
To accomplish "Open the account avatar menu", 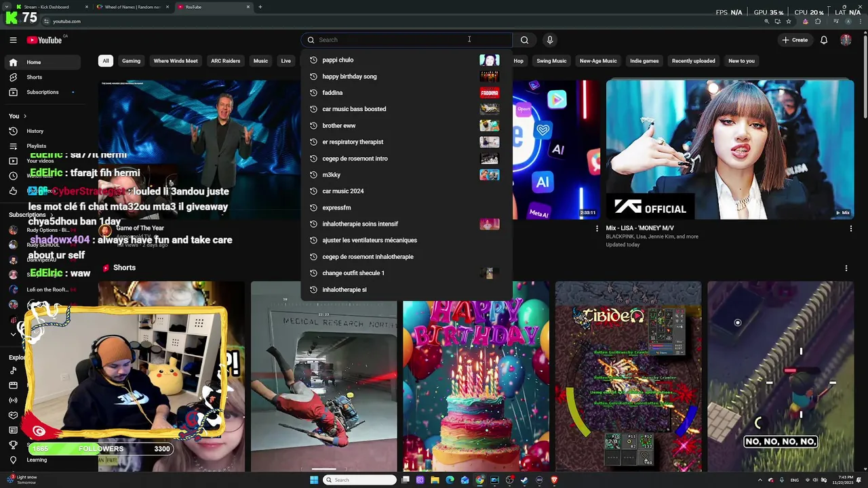I will point(846,40).
